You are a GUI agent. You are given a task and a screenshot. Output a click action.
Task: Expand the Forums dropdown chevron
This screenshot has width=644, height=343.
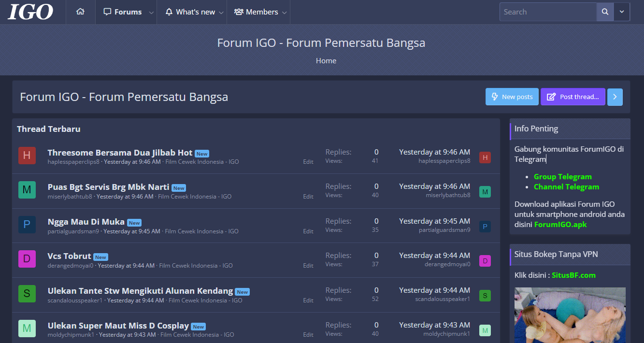pyautogui.click(x=151, y=13)
